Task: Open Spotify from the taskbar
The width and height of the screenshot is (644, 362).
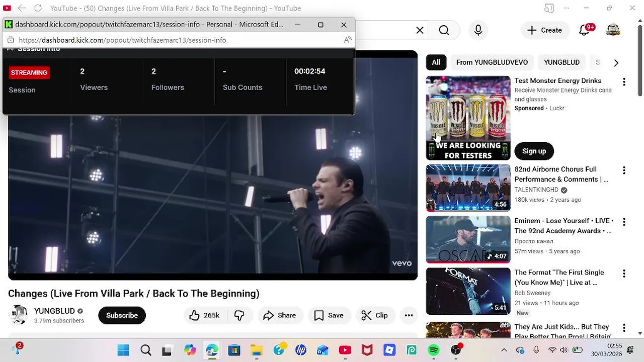Action: [434, 350]
